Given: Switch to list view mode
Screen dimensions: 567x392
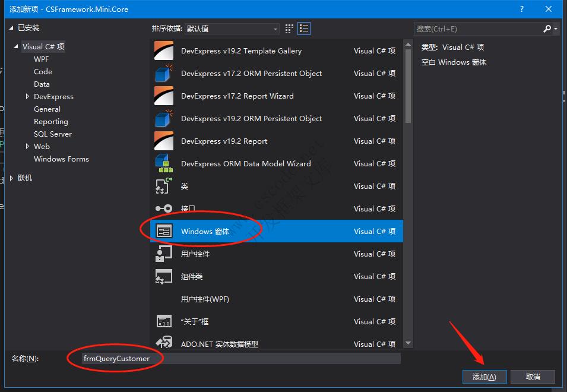Looking at the screenshot, I should tap(304, 29).
